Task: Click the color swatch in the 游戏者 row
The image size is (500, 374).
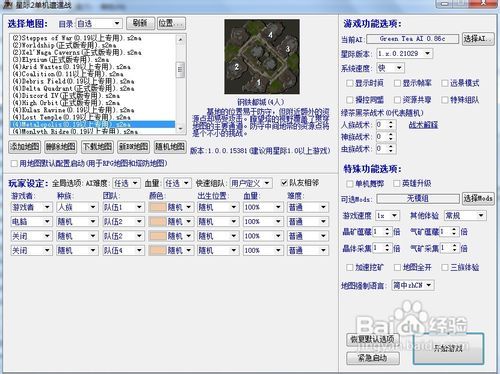Action: (158, 207)
